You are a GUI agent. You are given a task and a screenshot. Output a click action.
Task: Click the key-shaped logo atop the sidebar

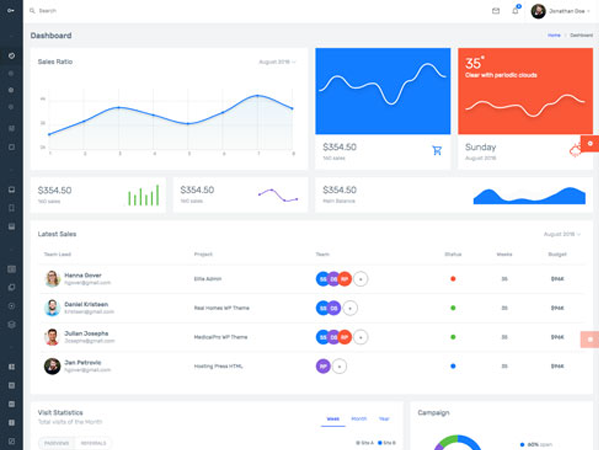(x=11, y=10)
